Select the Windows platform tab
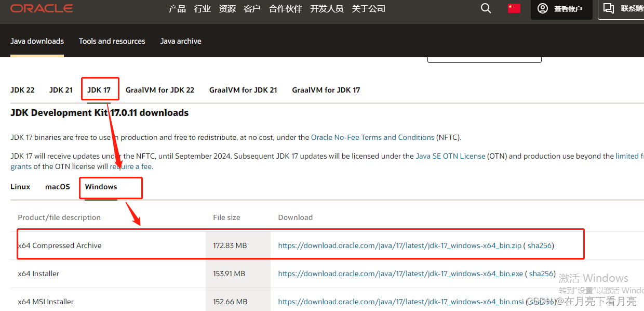The height and width of the screenshot is (311, 644). coord(101,187)
